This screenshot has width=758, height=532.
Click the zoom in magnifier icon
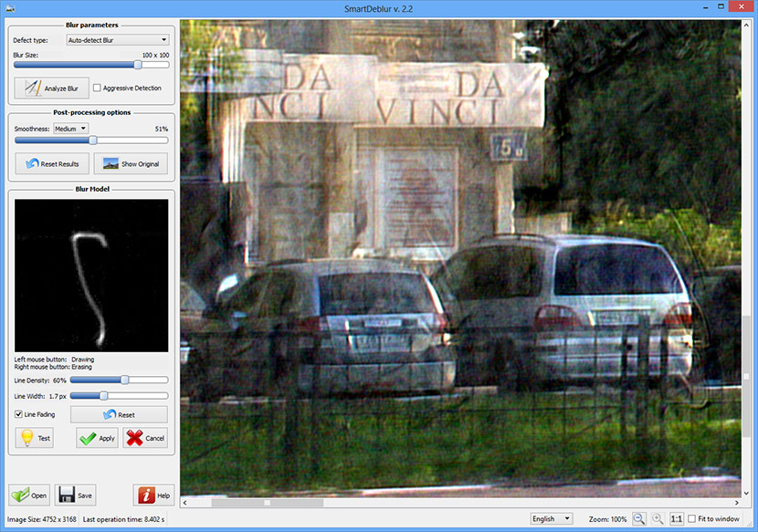[x=658, y=519]
